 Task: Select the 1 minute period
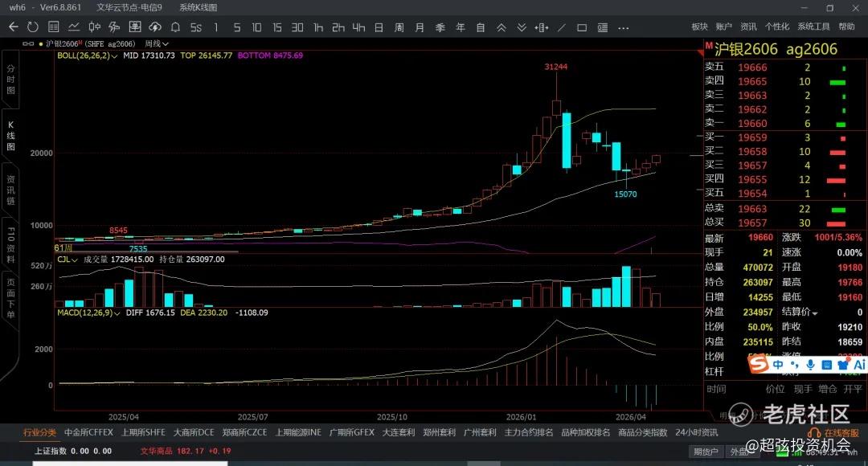pyautogui.click(x=216, y=27)
